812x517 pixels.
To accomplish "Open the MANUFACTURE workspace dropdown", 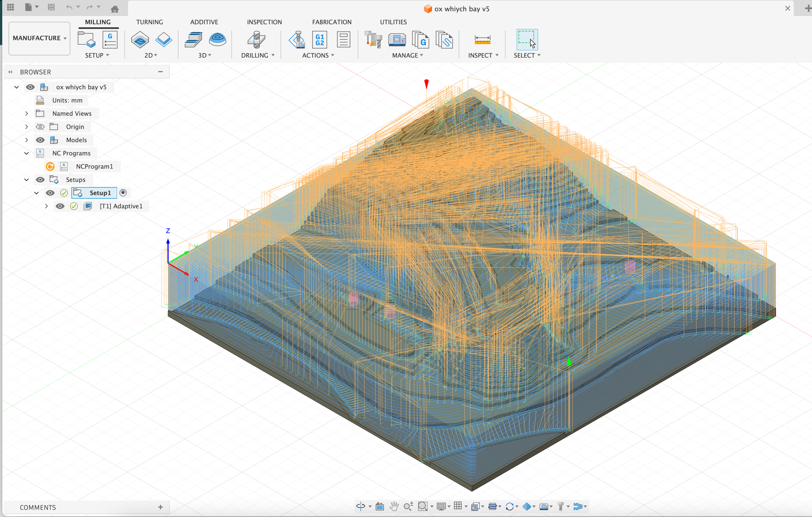I will point(39,38).
